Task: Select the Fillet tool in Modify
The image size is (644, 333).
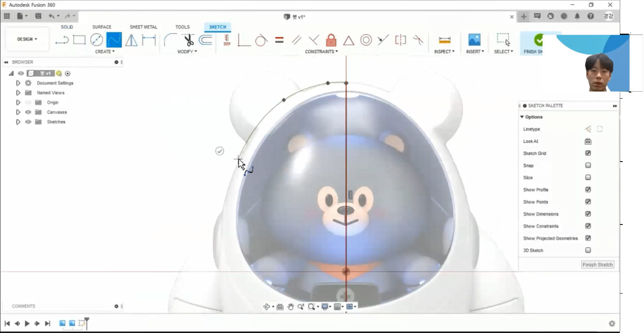Action: (170, 40)
